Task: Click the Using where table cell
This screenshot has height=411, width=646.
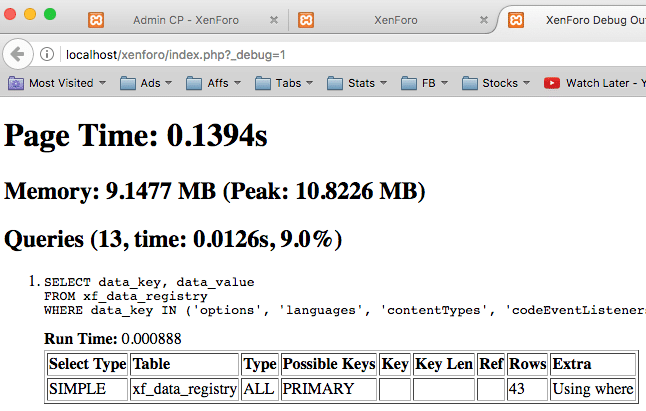Action: click(593, 389)
